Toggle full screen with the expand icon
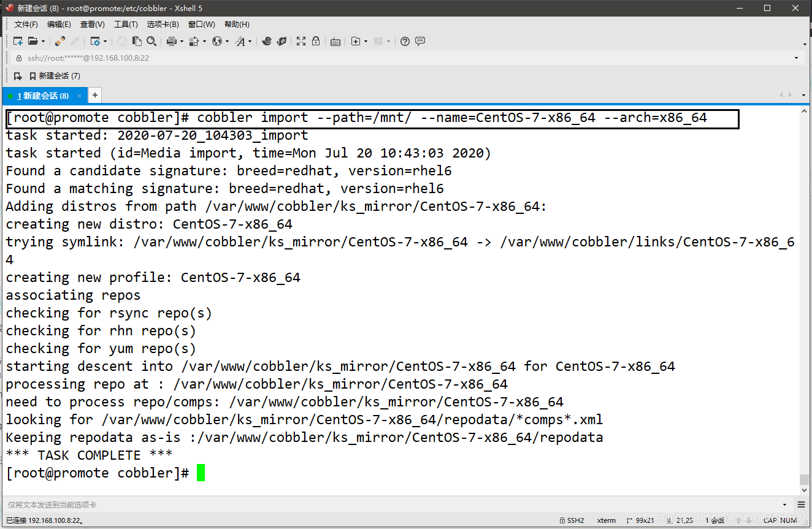Viewport: 812px width, 529px height. point(301,41)
